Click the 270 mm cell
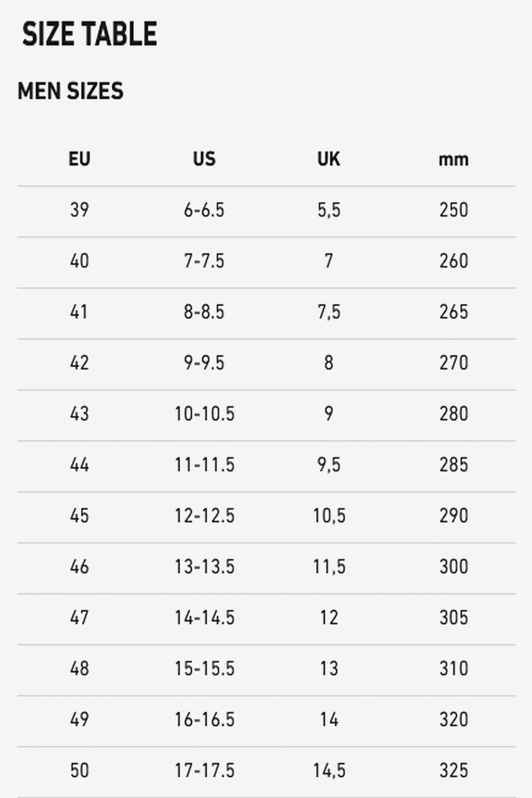 tap(454, 363)
